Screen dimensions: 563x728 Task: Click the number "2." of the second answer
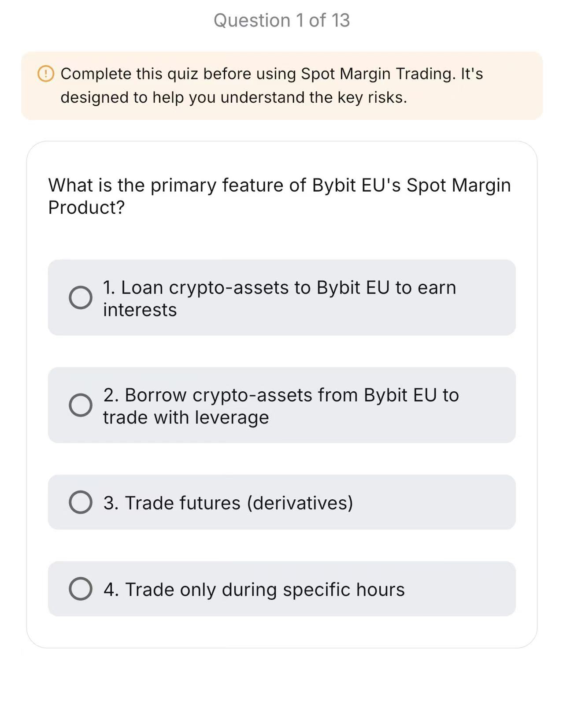pyautogui.click(x=111, y=395)
